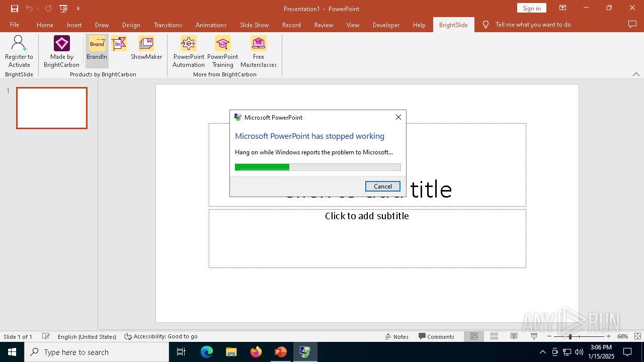Viewport: 644px width, 362px height.
Task: Fit slide to current window
Action: 637,336
